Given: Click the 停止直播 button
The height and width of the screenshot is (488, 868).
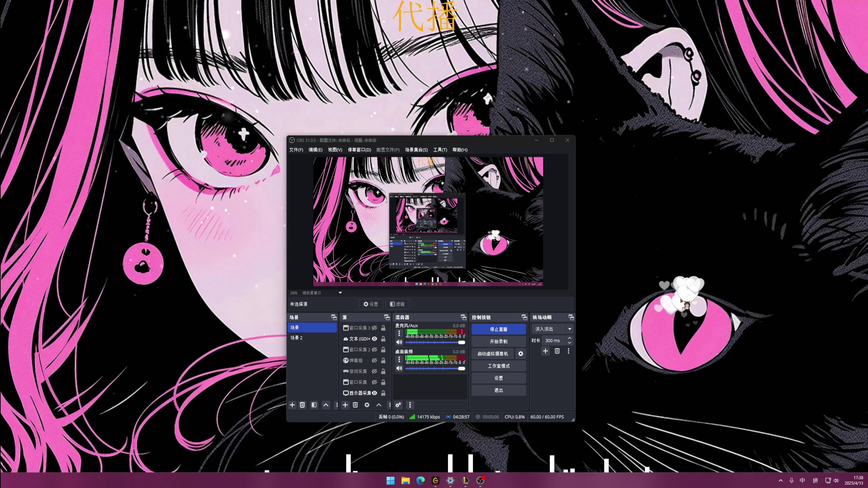Looking at the screenshot, I should [x=498, y=329].
